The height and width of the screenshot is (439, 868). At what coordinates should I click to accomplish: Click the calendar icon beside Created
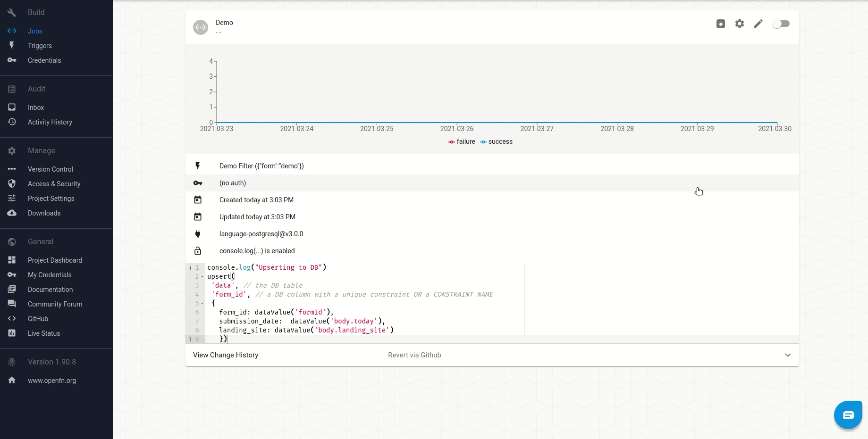coord(198,200)
